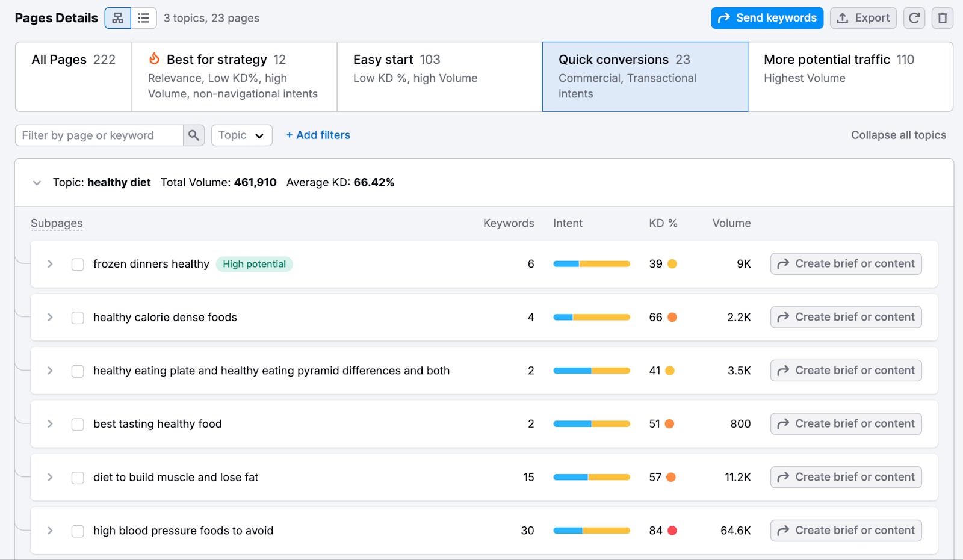Click the search magnifier icon
963x560 pixels.
pos(194,135)
